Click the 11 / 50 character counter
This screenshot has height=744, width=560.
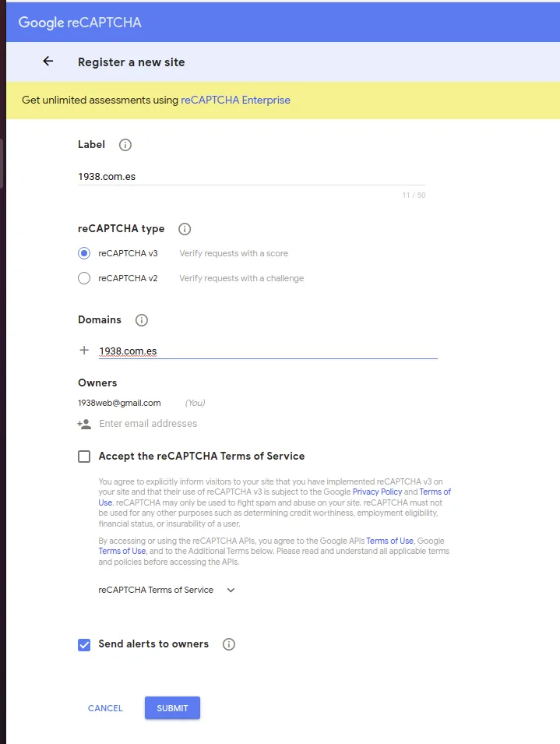tap(414, 195)
